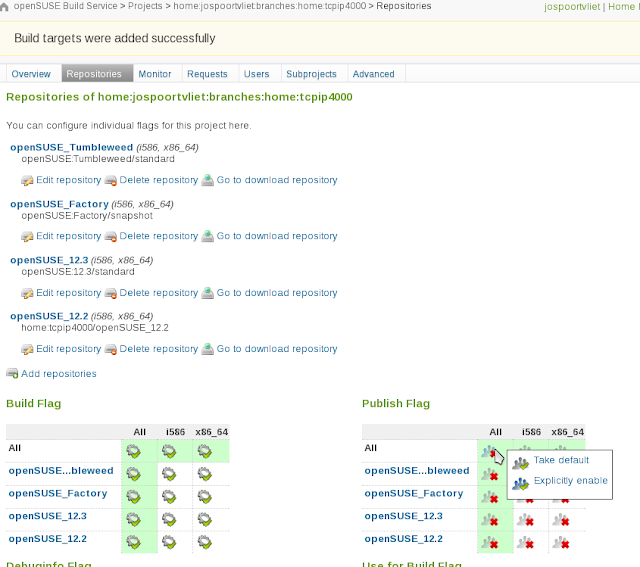640x567 pixels.
Task: Click openSUSE_12.3 row link in Publish Flag table
Action: [x=403, y=516]
